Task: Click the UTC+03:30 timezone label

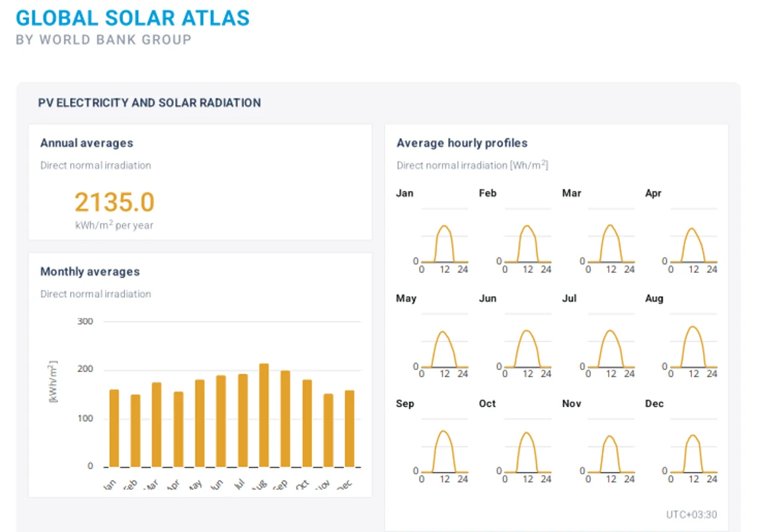Action: 691,515
